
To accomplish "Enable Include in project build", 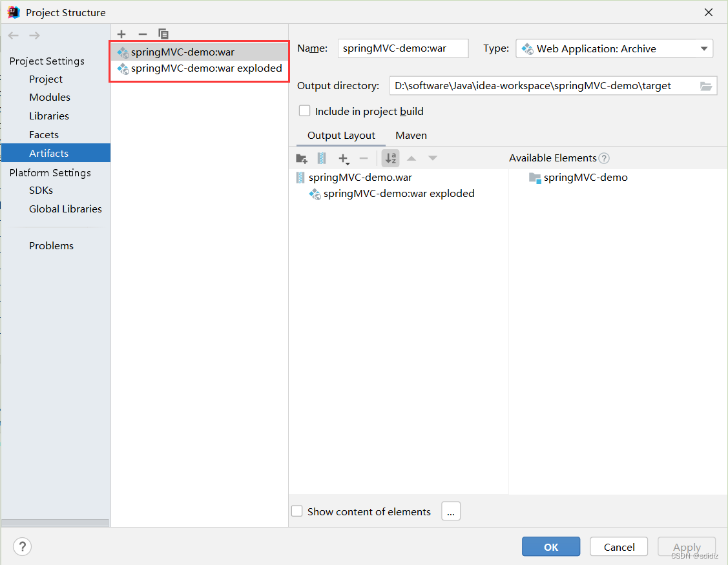I will [x=305, y=111].
